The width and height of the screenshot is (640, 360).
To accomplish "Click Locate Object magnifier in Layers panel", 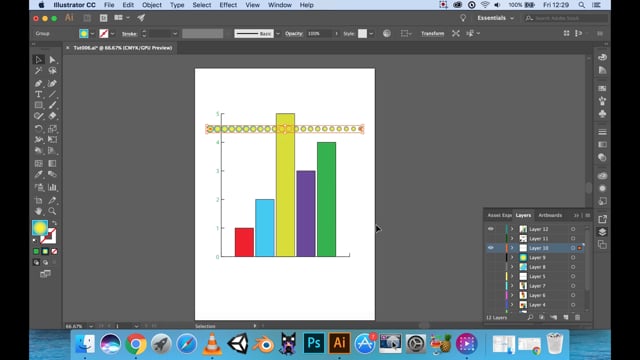I will (x=530, y=317).
